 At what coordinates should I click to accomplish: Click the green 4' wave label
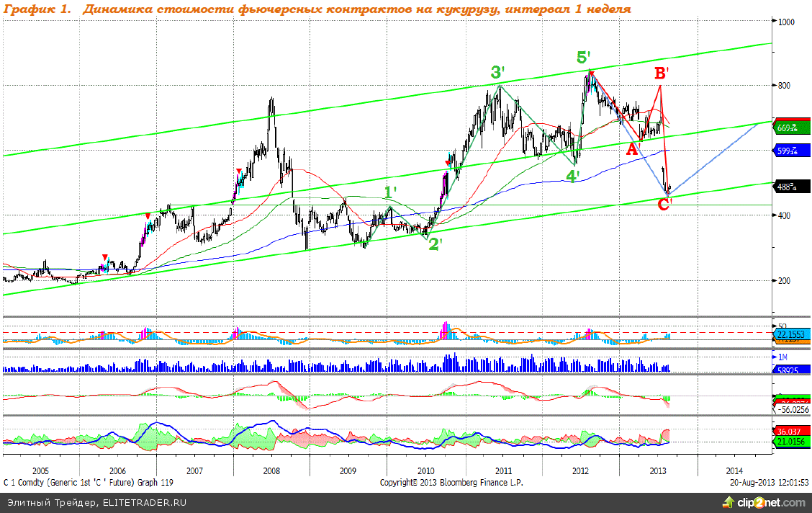tap(572, 176)
